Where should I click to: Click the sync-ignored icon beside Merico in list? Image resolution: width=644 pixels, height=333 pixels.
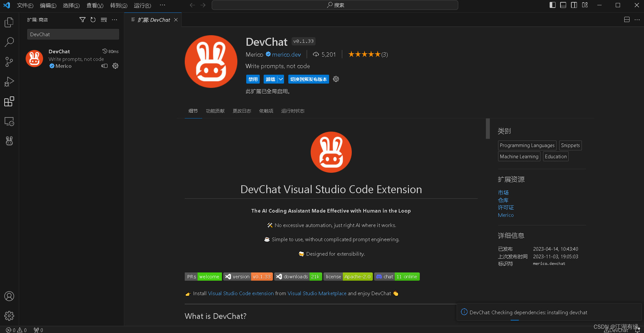point(105,66)
